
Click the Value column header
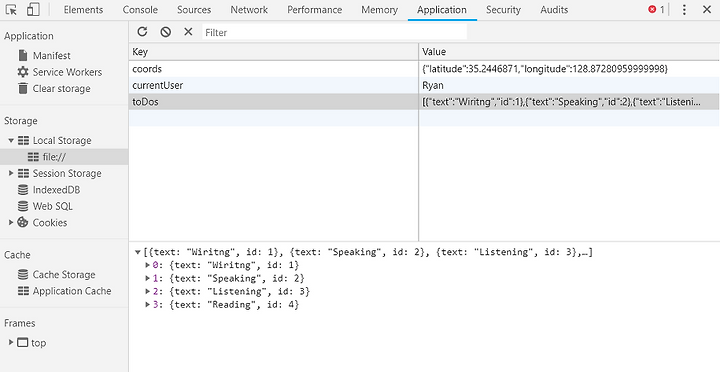tap(569, 52)
